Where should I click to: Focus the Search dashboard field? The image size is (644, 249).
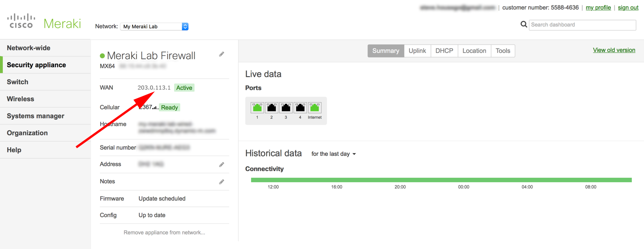click(582, 25)
